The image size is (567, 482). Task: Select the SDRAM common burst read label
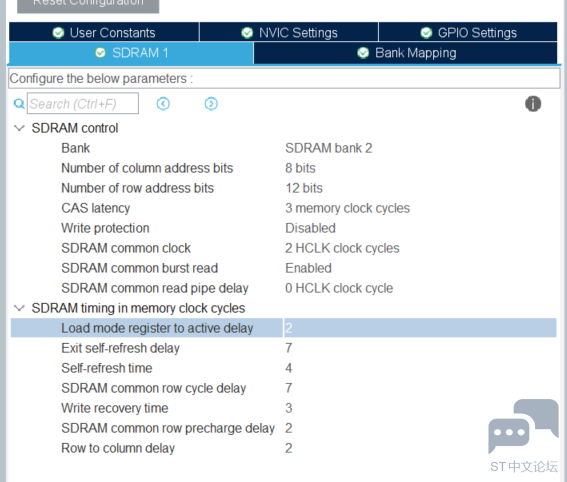coord(140,268)
